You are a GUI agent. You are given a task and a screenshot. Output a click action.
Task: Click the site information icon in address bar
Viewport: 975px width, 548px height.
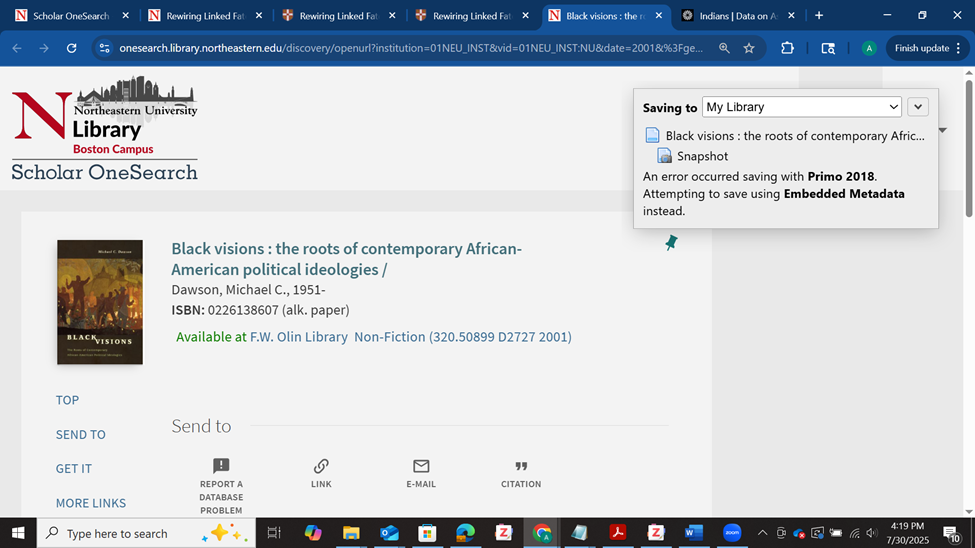tap(104, 48)
